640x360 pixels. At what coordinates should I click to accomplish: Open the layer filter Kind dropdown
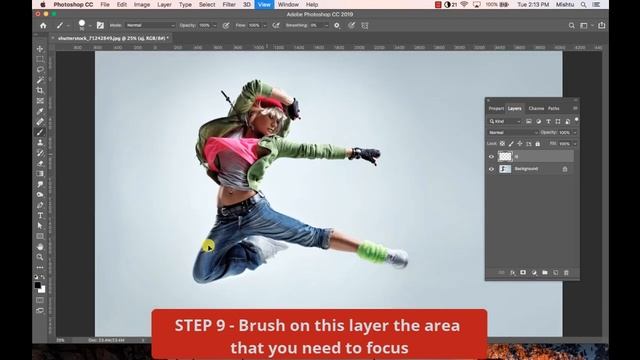click(x=505, y=121)
